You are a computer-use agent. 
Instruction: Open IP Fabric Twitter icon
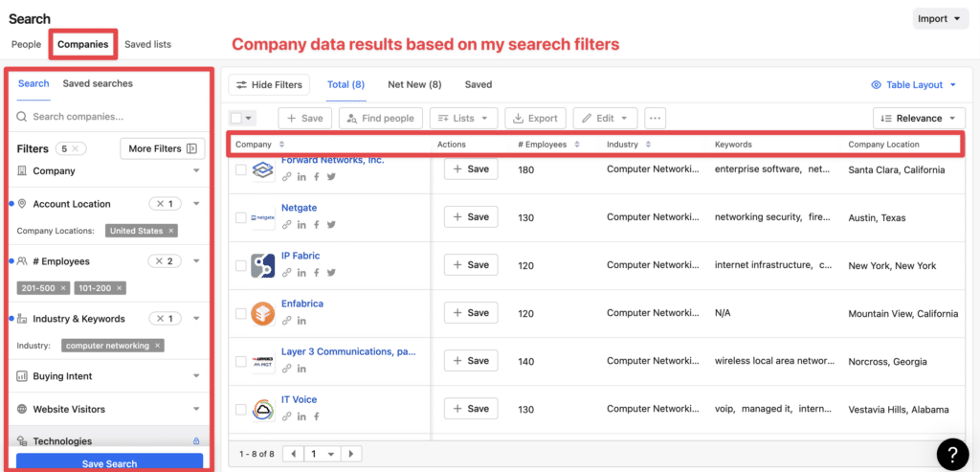click(331, 273)
